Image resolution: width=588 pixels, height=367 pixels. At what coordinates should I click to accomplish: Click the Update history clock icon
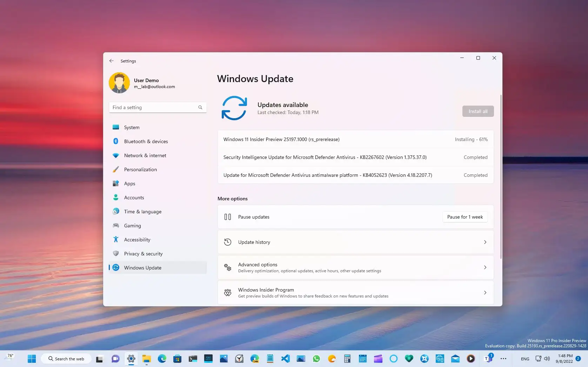point(228,242)
